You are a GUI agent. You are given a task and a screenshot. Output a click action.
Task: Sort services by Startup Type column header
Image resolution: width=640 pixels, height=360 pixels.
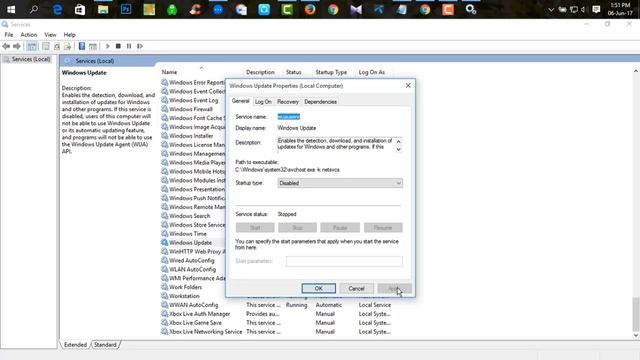pos(331,72)
